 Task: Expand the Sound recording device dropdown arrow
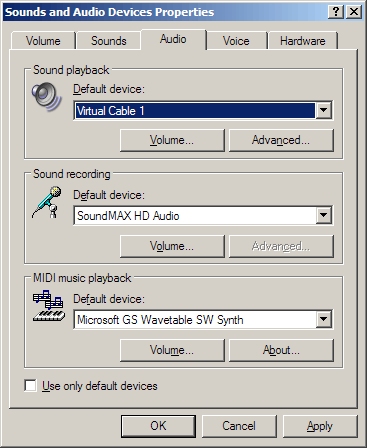323,215
